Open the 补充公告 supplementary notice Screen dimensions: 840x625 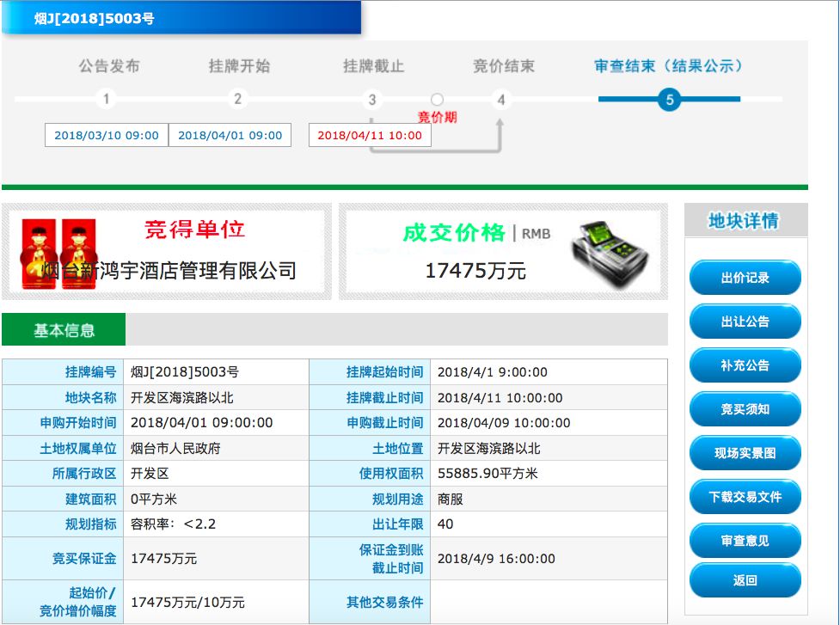point(745,365)
